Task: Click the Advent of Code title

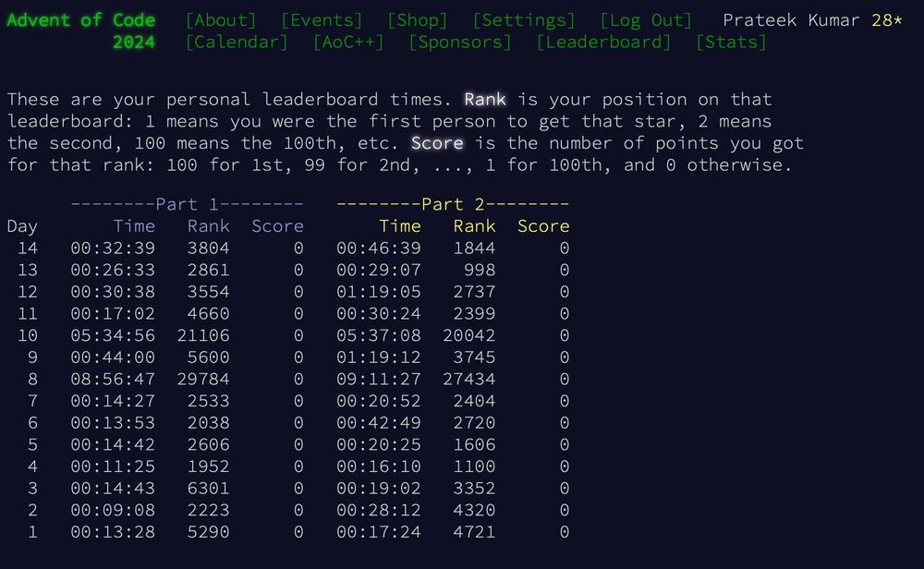Action: pos(81,19)
